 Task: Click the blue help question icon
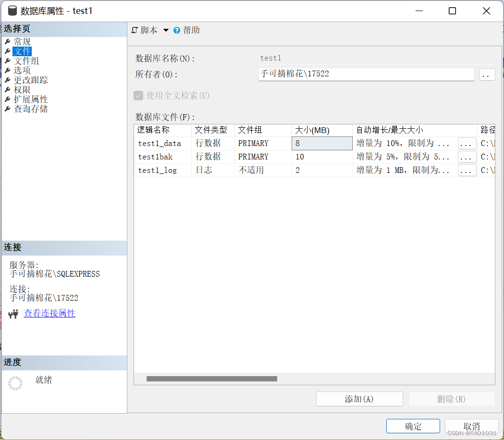pos(177,30)
